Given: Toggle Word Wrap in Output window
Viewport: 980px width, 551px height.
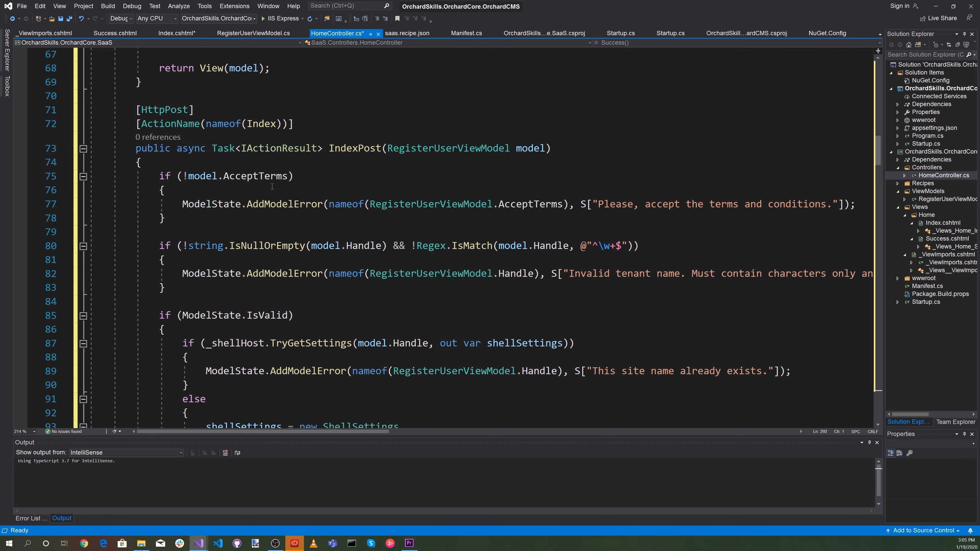Looking at the screenshot, I should click(x=237, y=453).
